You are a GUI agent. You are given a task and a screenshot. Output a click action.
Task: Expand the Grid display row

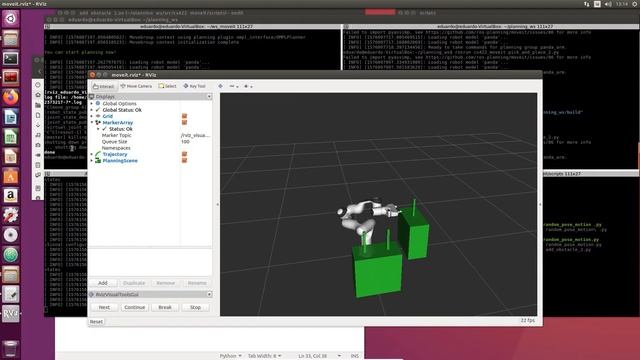91,116
